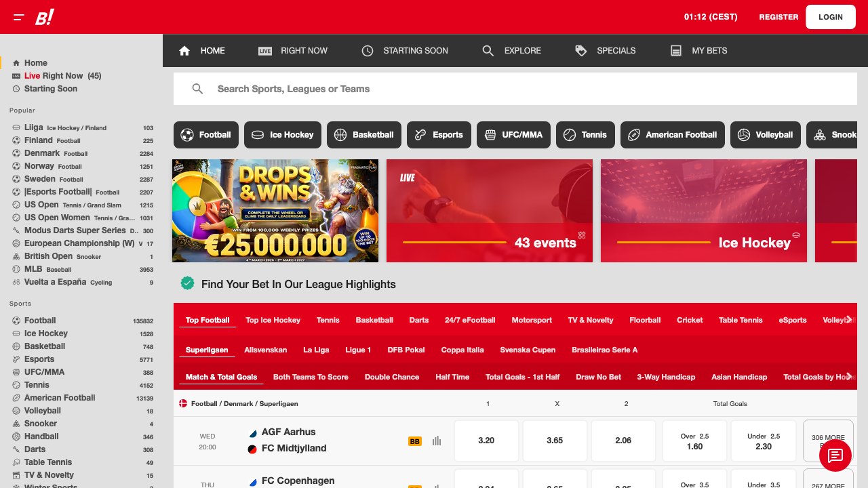The height and width of the screenshot is (488, 868).
Task: Click the Esports icon in Sports list
Action: [16, 359]
